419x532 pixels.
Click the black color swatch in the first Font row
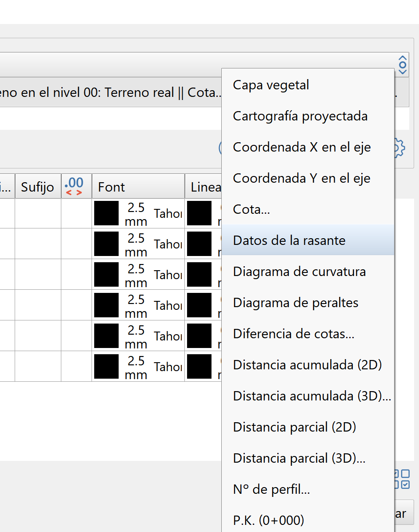point(106,213)
